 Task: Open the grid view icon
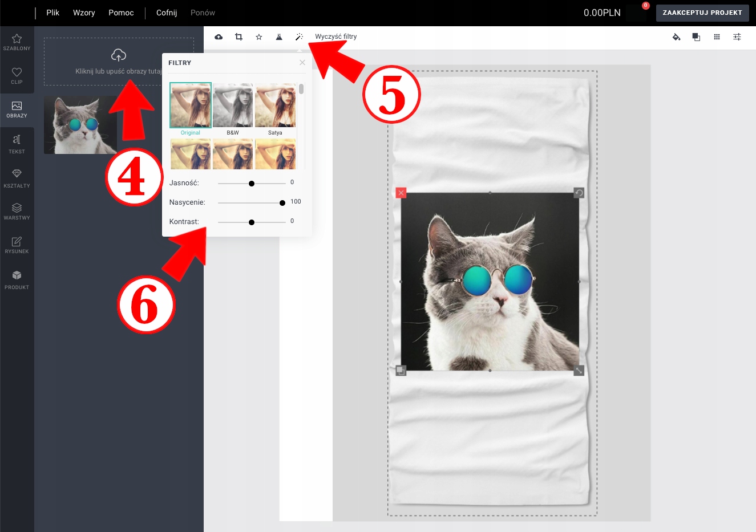717,37
